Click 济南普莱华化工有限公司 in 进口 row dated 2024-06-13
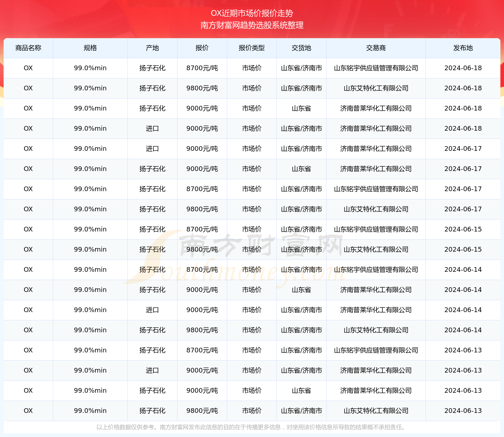504x437 pixels. pos(376,370)
